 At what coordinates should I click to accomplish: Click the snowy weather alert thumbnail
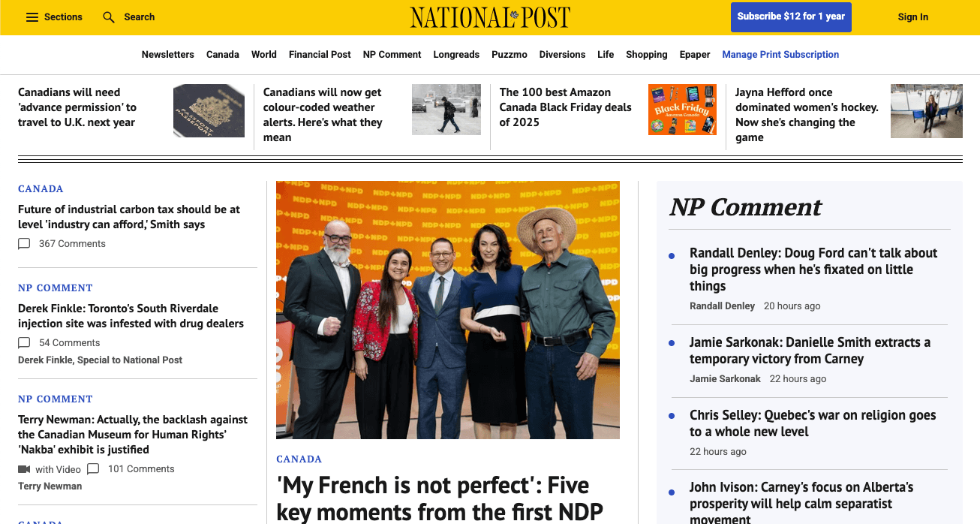[446, 110]
